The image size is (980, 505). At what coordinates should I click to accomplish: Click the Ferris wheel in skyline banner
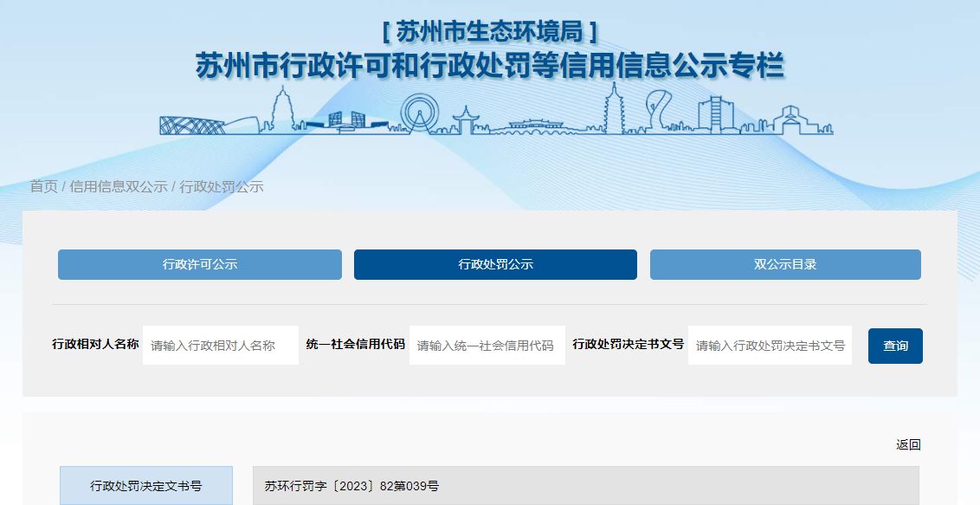coord(420,113)
